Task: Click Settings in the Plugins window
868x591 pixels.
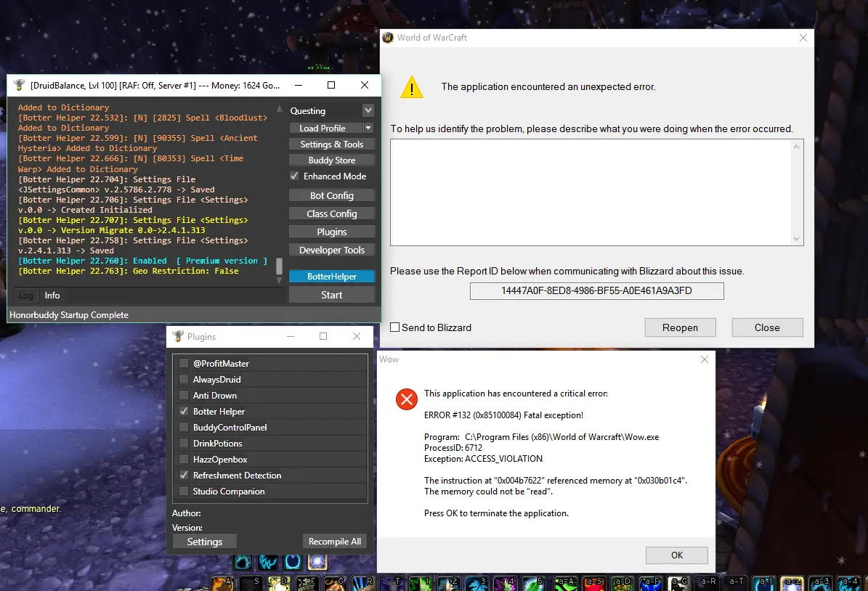Action: tap(205, 542)
